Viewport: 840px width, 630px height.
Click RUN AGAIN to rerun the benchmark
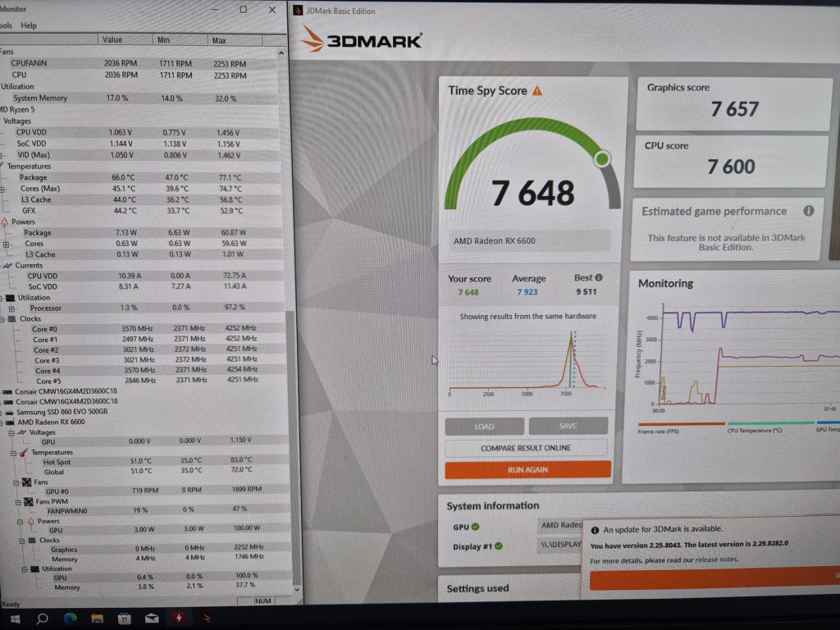tap(527, 469)
